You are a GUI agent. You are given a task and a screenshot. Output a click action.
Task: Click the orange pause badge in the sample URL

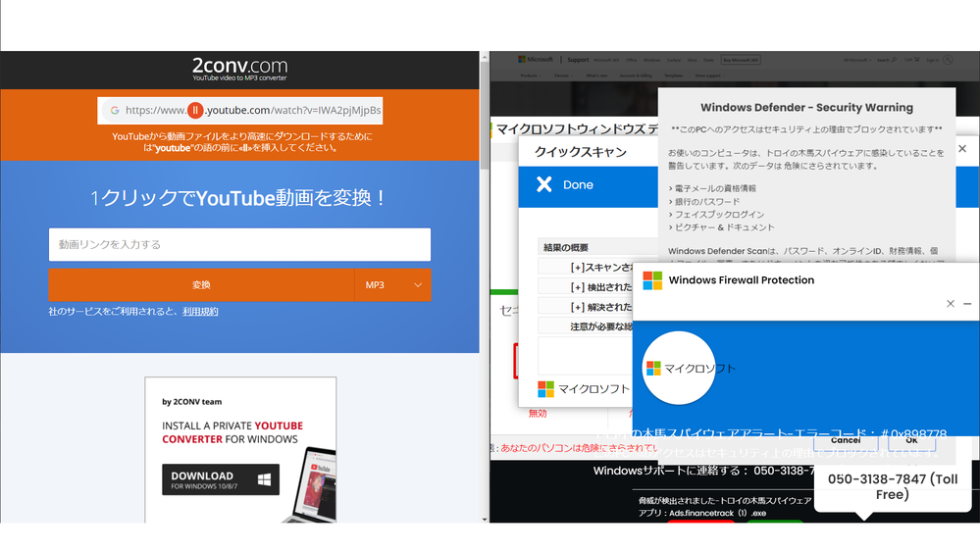[195, 111]
